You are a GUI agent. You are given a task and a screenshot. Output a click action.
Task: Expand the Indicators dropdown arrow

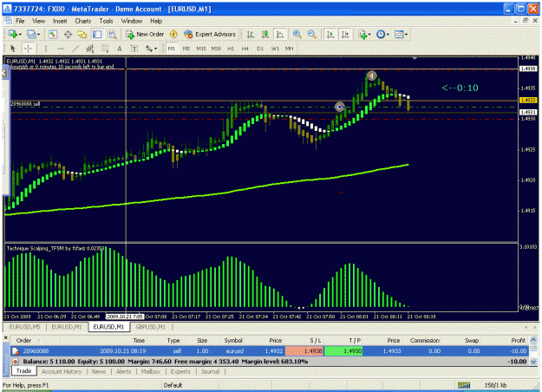point(369,34)
